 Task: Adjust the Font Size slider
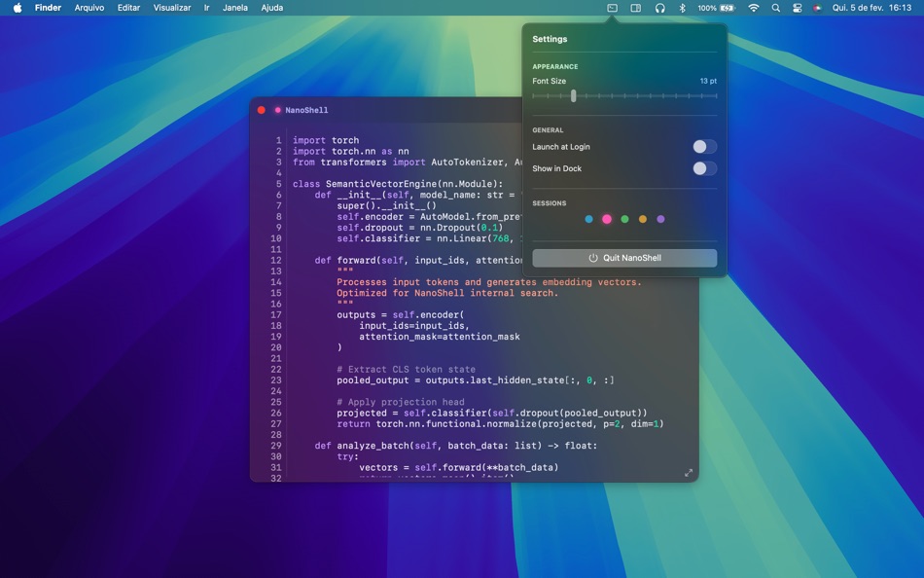[573, 96]
